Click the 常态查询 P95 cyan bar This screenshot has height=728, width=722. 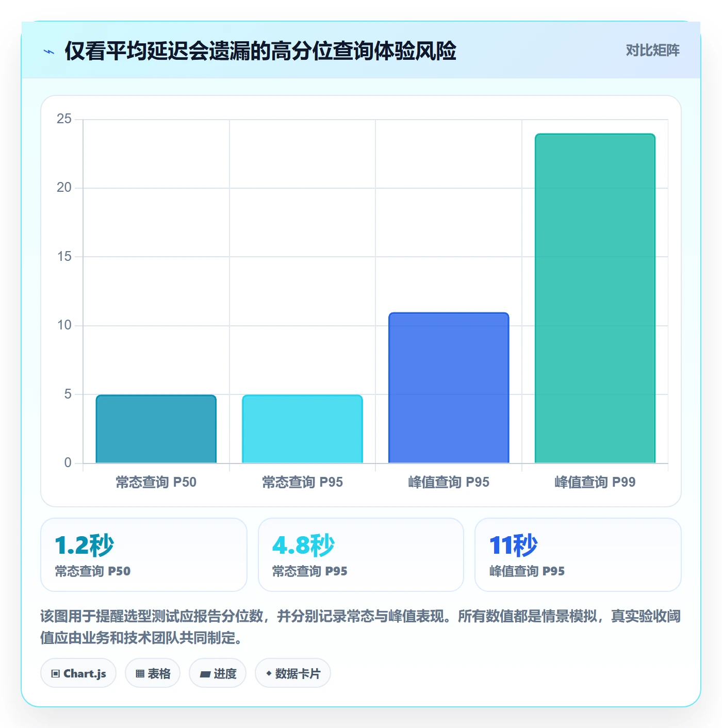(303, 429)
